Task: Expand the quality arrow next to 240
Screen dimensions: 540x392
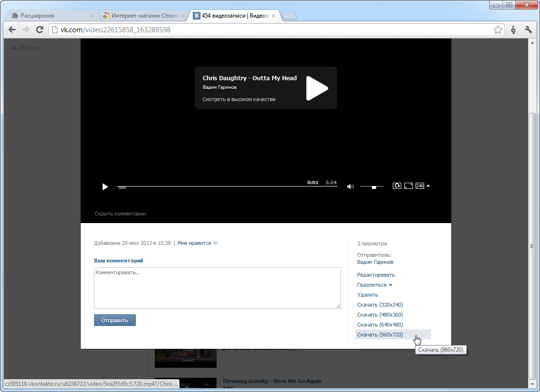Action: [x=428, y=186]
